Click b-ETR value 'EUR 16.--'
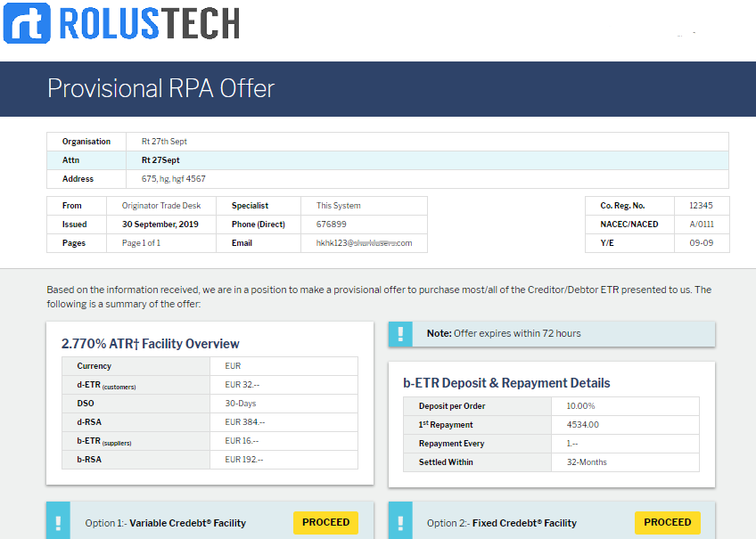The width and height of the screenshot is (756, 539). 242,441
